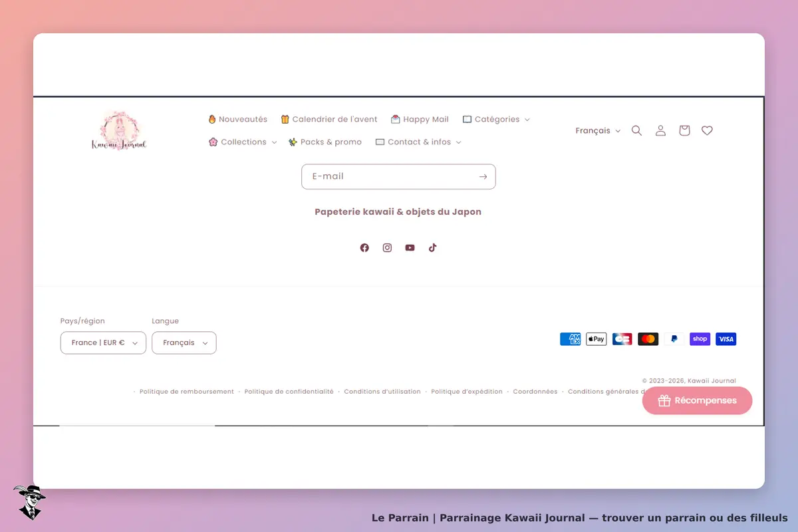
Task: Open the Instagram profile icon
Action: [x=387, y=247]
